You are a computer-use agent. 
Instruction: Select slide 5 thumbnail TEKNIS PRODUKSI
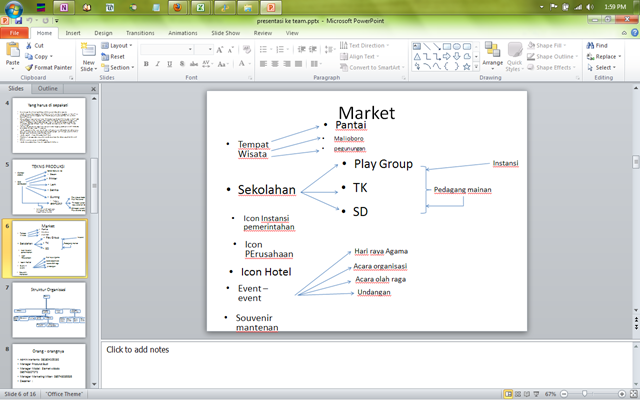(49, 187)
